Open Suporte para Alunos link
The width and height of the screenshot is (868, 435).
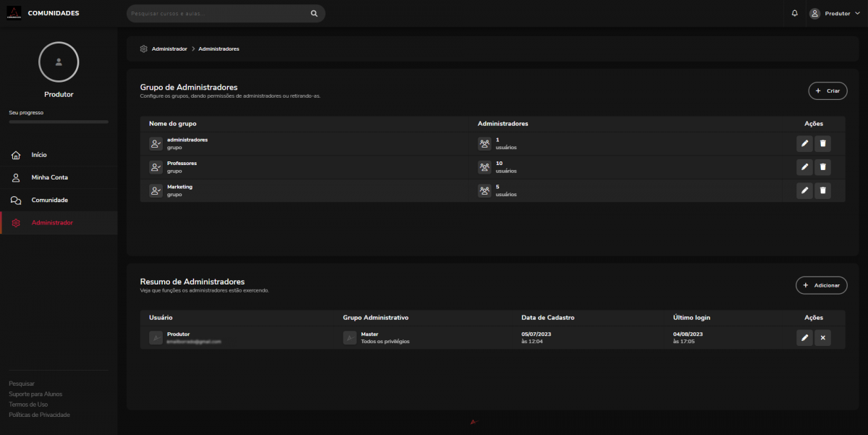pos(35,394)
